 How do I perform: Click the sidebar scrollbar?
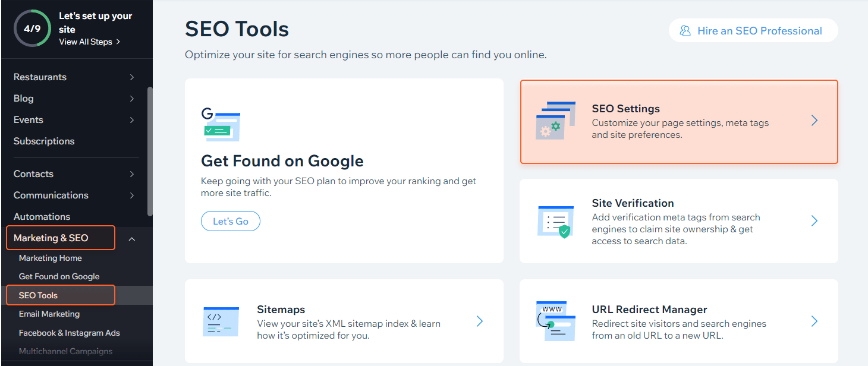coord(150,152)
